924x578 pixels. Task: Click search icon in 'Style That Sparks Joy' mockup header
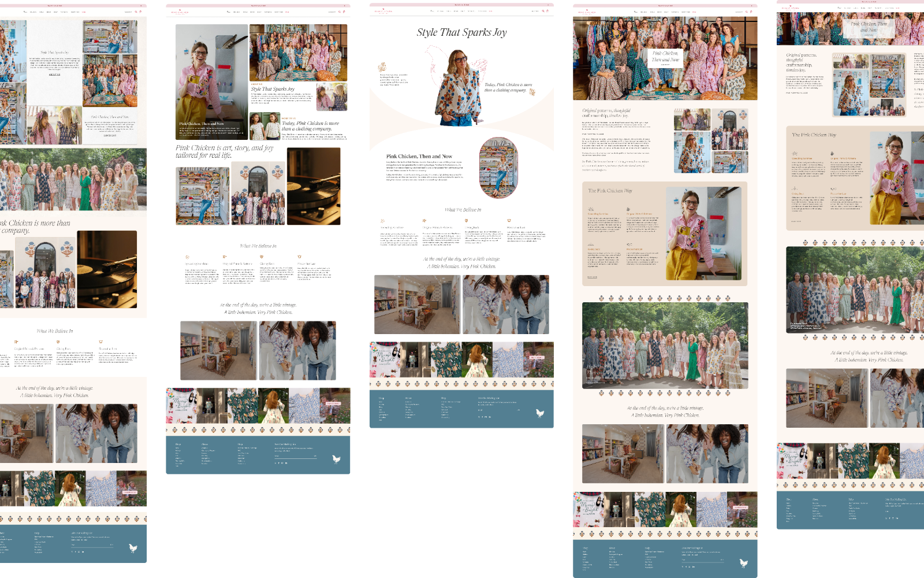point(543,11)
